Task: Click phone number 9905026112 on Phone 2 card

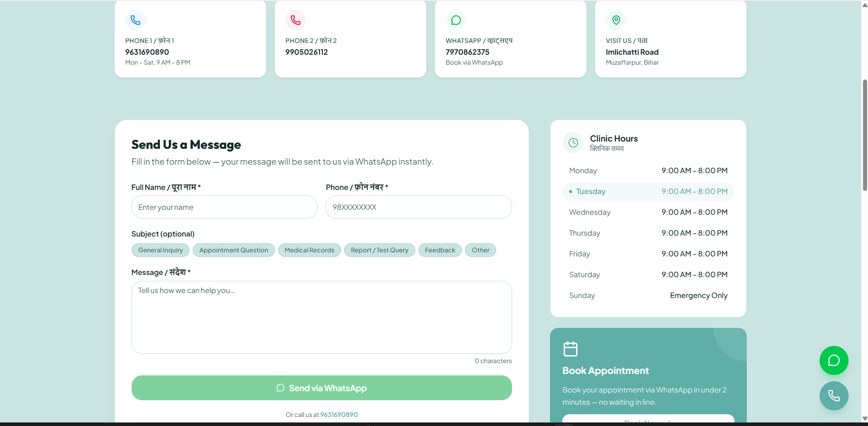Action: (x=307, y=52)
